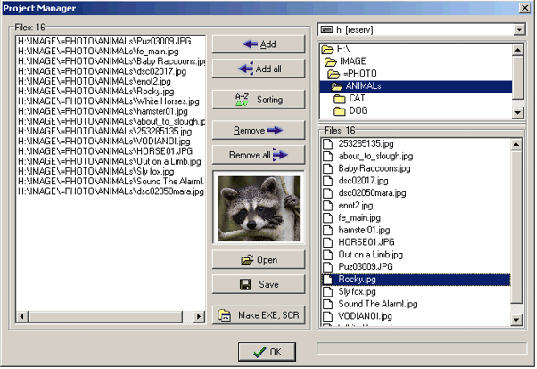Select the HORSE01.JPG path in the project list
This screenshot has width=537, height=369.
[x=106, y=151]
